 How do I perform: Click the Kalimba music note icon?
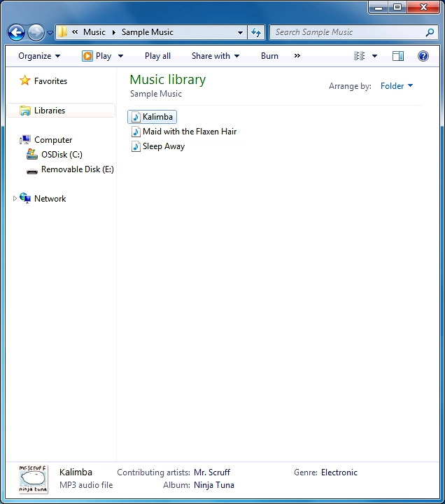tap(136, 117)
